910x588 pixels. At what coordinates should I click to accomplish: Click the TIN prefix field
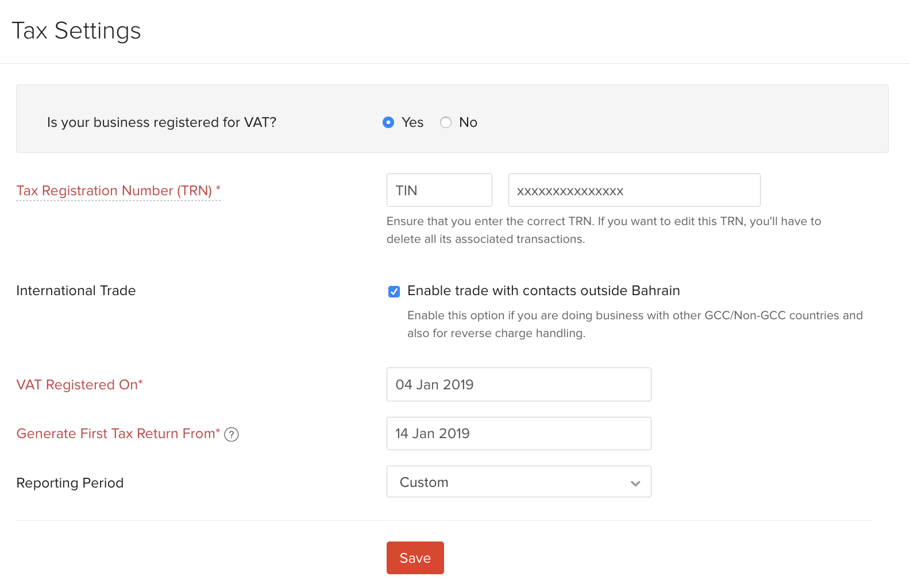[439, 190]
